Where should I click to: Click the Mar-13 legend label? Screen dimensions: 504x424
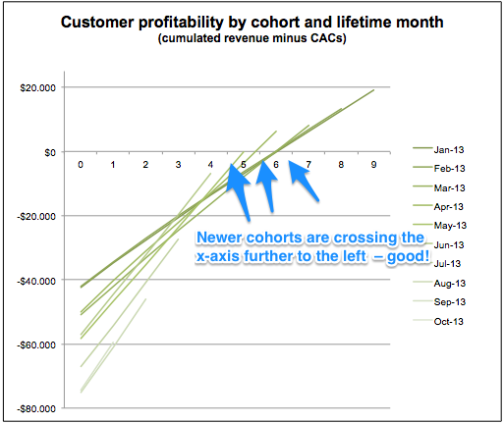tap(449, 187)
